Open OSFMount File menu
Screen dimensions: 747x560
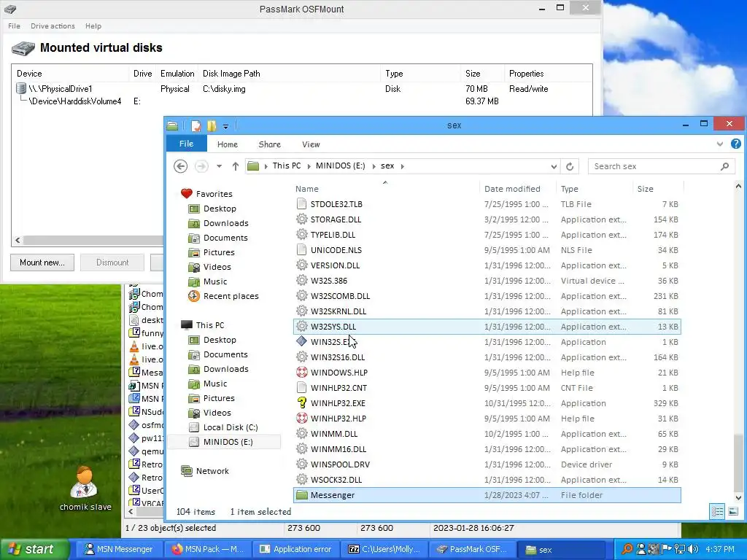[14, 26]
